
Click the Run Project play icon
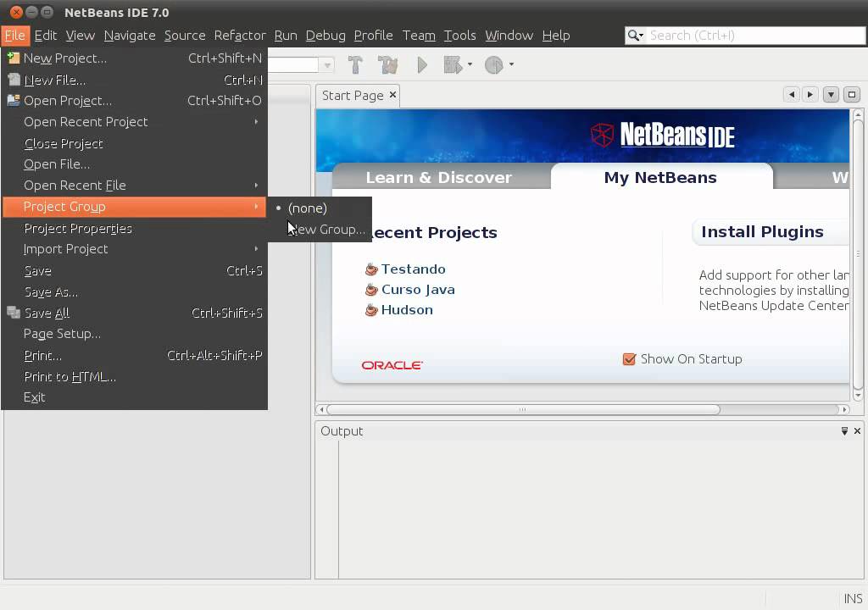click(422, 64)
